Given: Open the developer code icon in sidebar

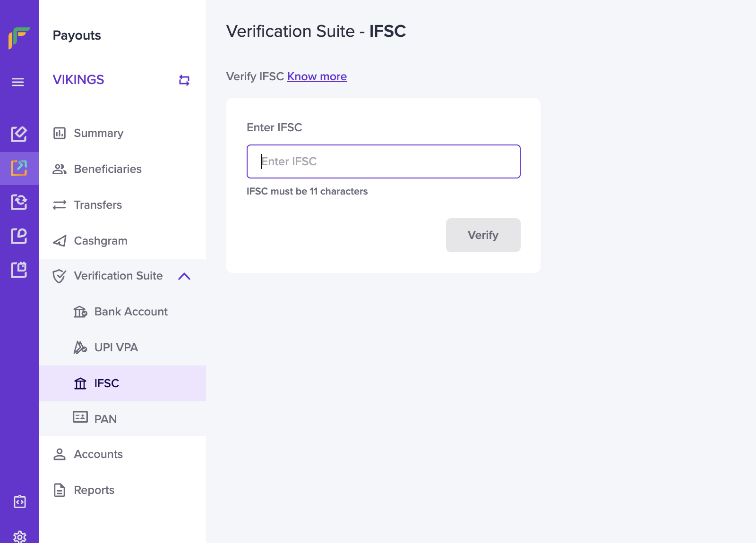Looking at the screenshot, I should 19,501.
